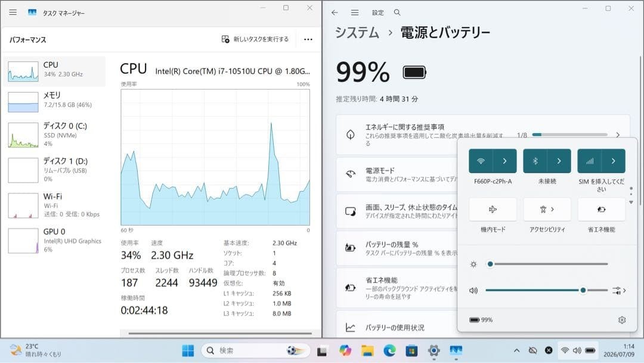Mute sound via speaker icon in quick settings
This screenshot has height=363, width=644.
473,290
